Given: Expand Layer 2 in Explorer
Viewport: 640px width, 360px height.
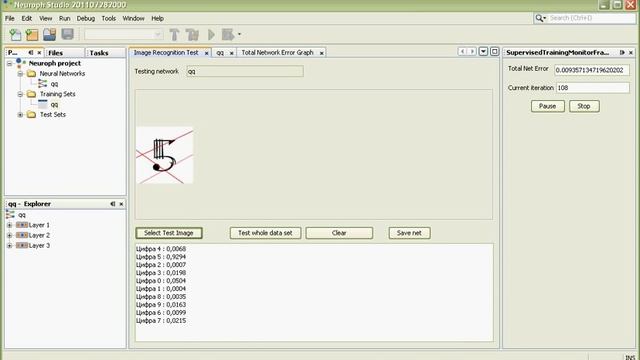Looking at the screenshot, I should pos(9,236).
